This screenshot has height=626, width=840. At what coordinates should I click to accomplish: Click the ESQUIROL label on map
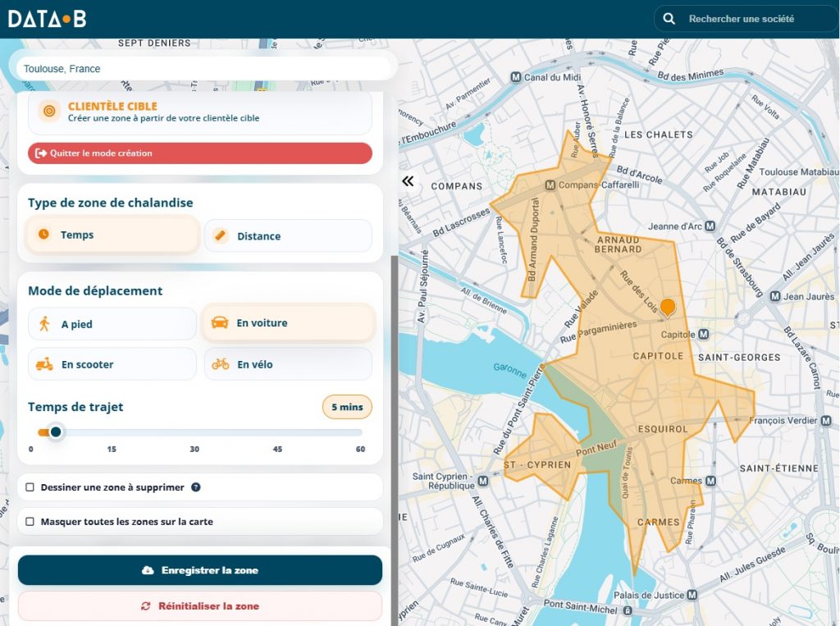pyautogui.click(x=663, y=429)
